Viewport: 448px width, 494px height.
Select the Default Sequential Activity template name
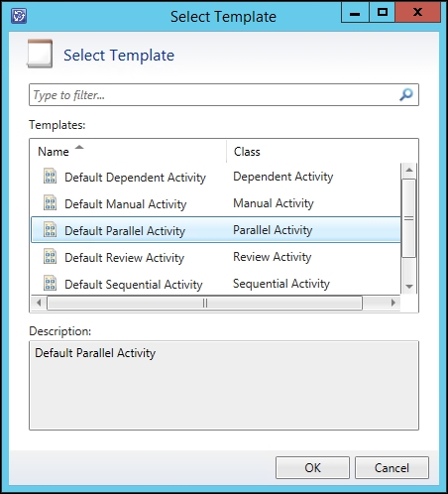[134, 285]
